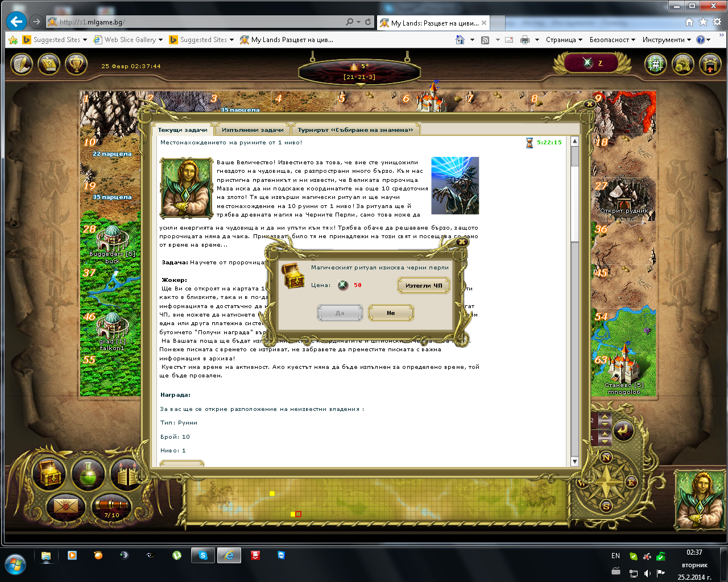Click the N direction on the compass

click(606, 458)
